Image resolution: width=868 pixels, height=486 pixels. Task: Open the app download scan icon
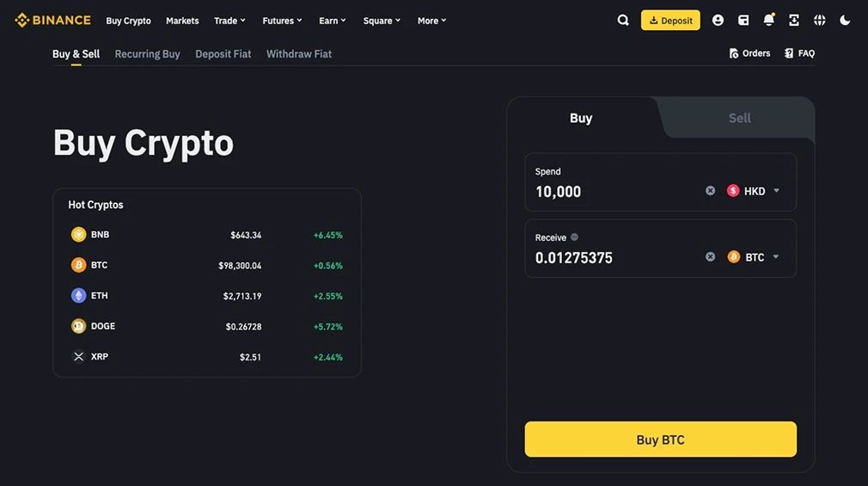(794, 21)
